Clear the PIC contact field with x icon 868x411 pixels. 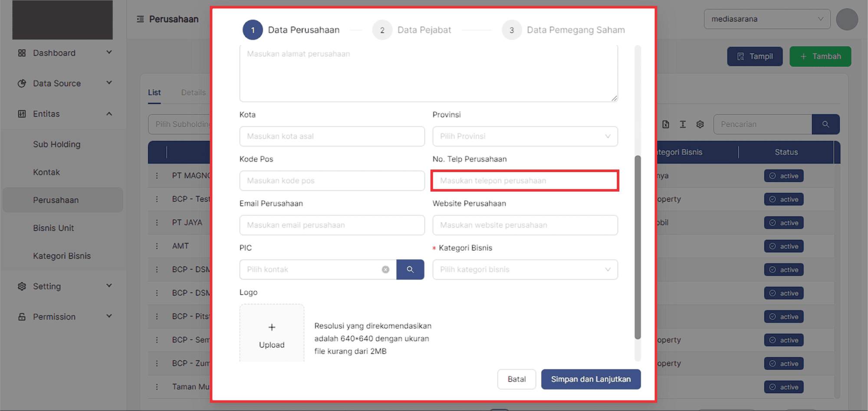click(x=385, y=270)
